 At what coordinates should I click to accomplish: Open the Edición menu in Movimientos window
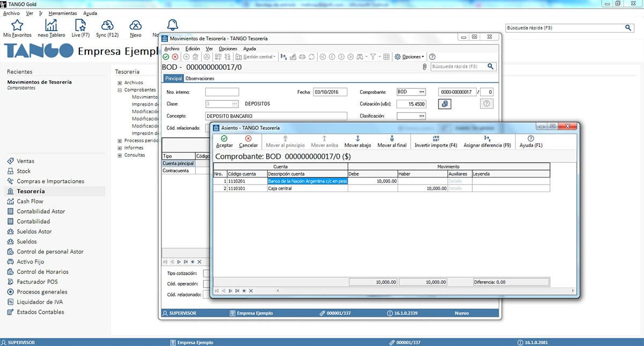click(192, 48)
